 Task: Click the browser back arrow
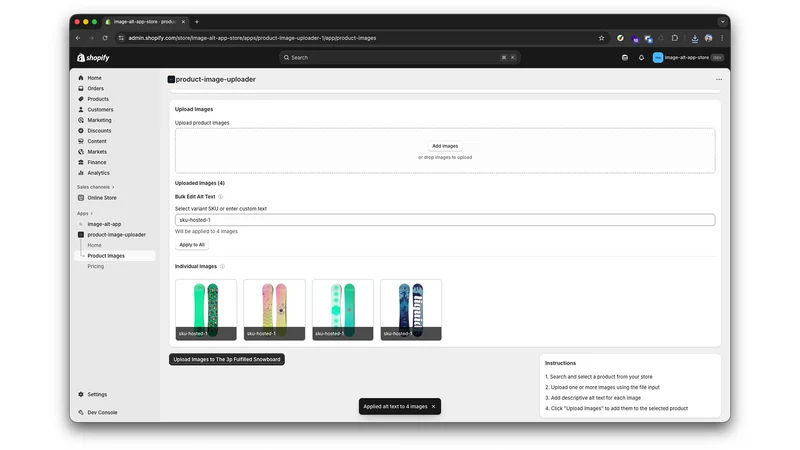78,38
